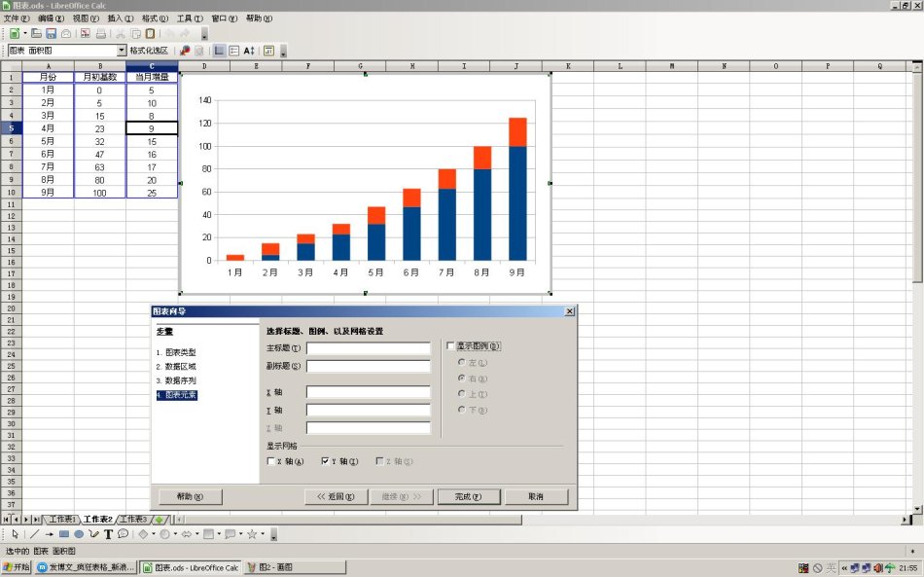The height and width of the screenshot is (577, 924).
Task: Expand callouts dropdown arrow
Action: pos(240,534)
